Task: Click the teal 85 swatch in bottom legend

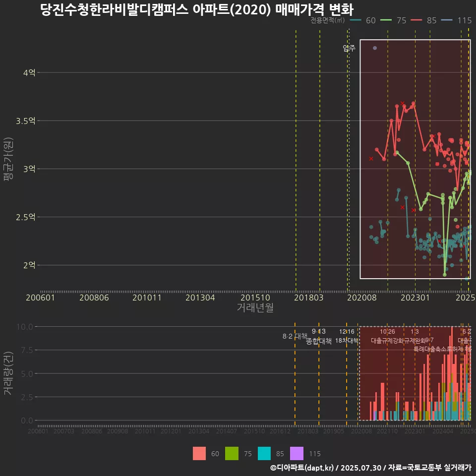Action: point(264,453)
